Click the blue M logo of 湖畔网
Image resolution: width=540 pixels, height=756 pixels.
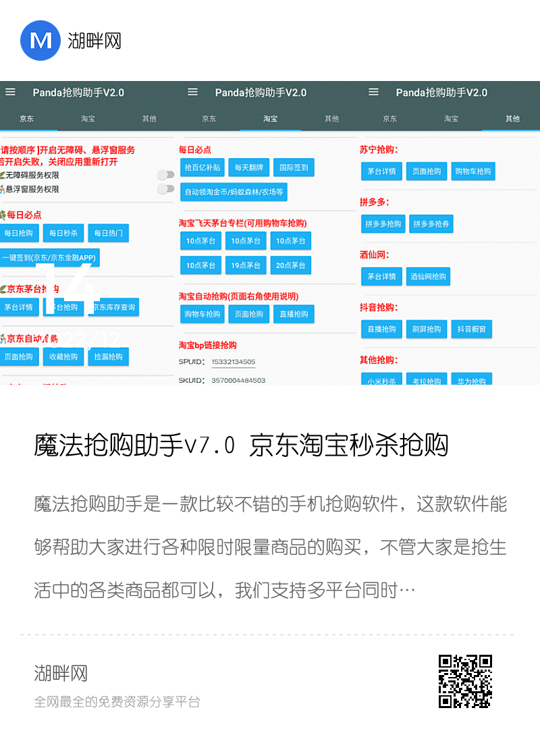(x=40, y=40)
